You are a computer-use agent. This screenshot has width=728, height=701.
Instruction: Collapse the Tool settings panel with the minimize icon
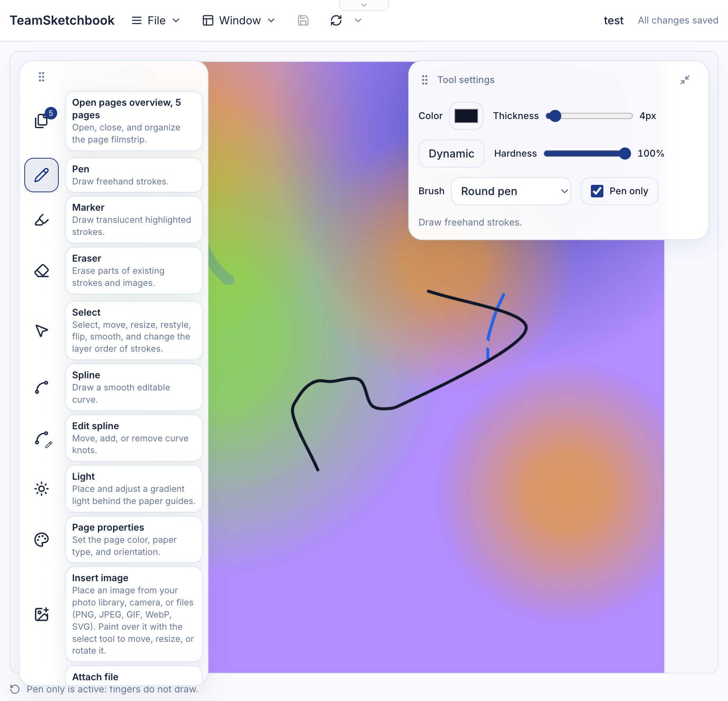(685, 80)
